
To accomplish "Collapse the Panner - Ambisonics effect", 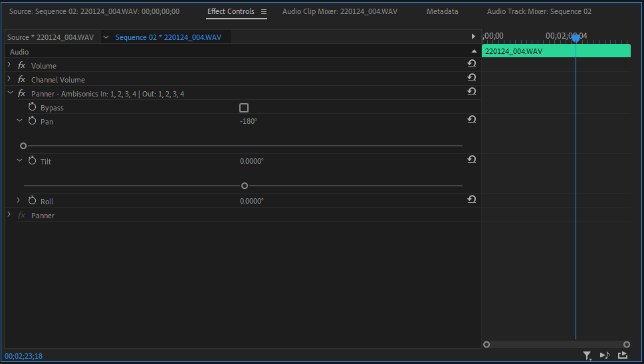I will (x=10, y=93).
